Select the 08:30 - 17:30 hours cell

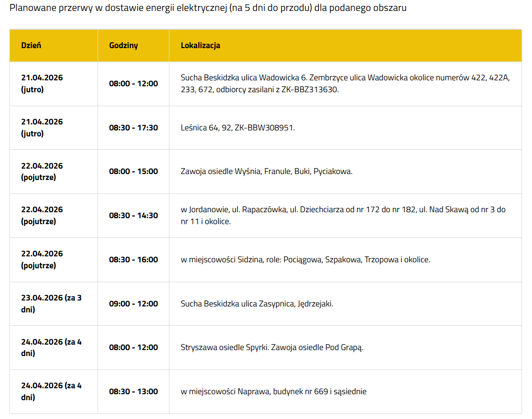point(133,128)
